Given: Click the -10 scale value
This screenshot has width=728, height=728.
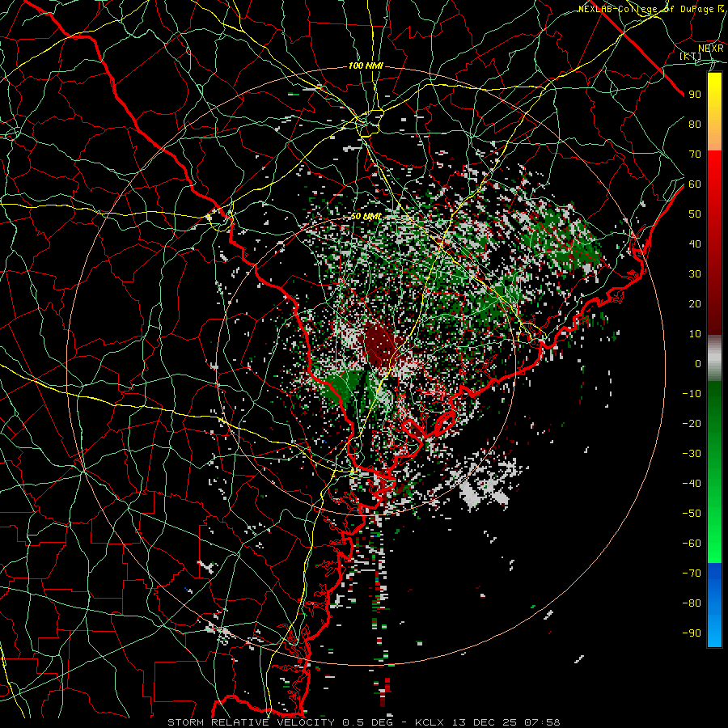Looking at the screenshot, I should pyautogui.click(x=692, y=394).
